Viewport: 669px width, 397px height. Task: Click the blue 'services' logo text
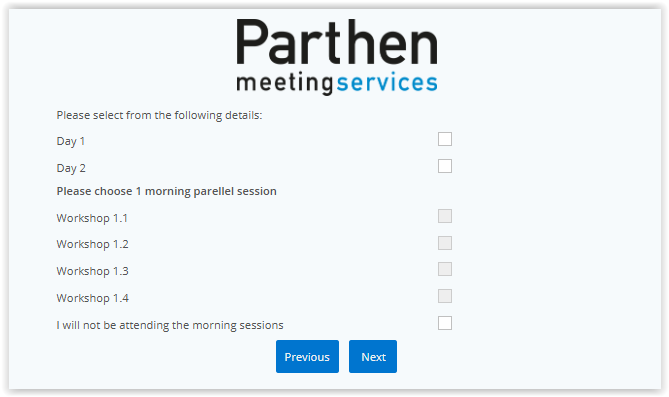387,82
